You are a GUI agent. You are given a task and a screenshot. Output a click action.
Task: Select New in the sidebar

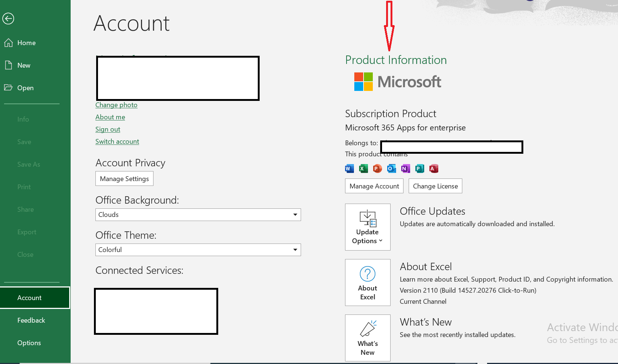pyautogui.click(x=35, y=65)
